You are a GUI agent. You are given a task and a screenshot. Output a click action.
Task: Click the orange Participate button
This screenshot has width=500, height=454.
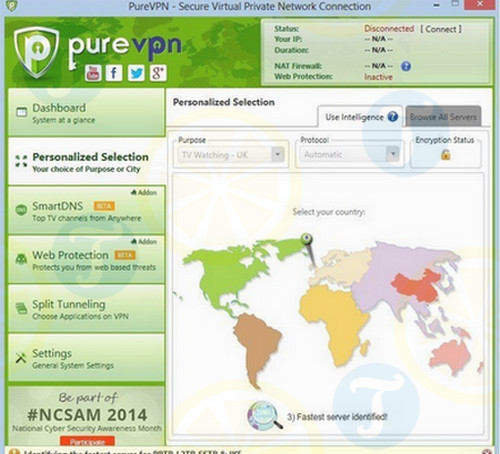tap(87, 441)
